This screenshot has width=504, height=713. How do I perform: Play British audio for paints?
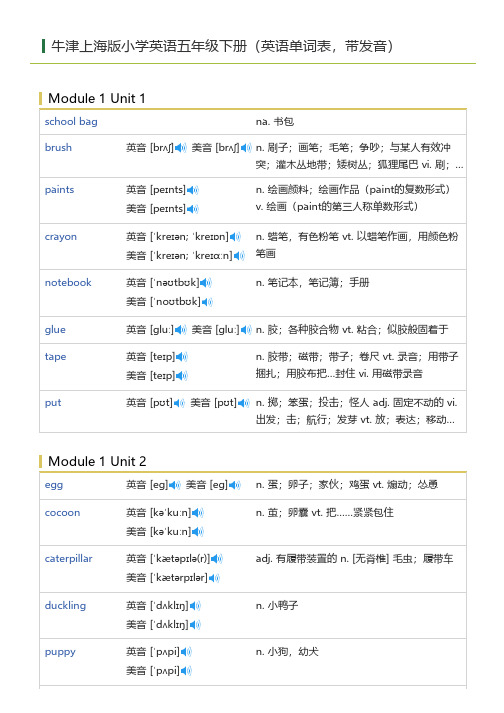point(192,190)
